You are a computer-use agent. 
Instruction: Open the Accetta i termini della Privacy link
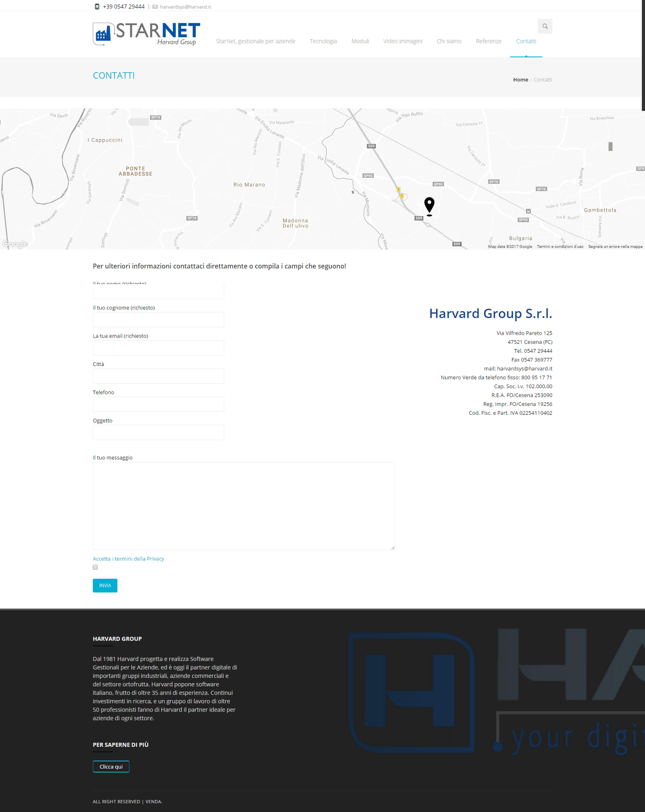(128, 559)
